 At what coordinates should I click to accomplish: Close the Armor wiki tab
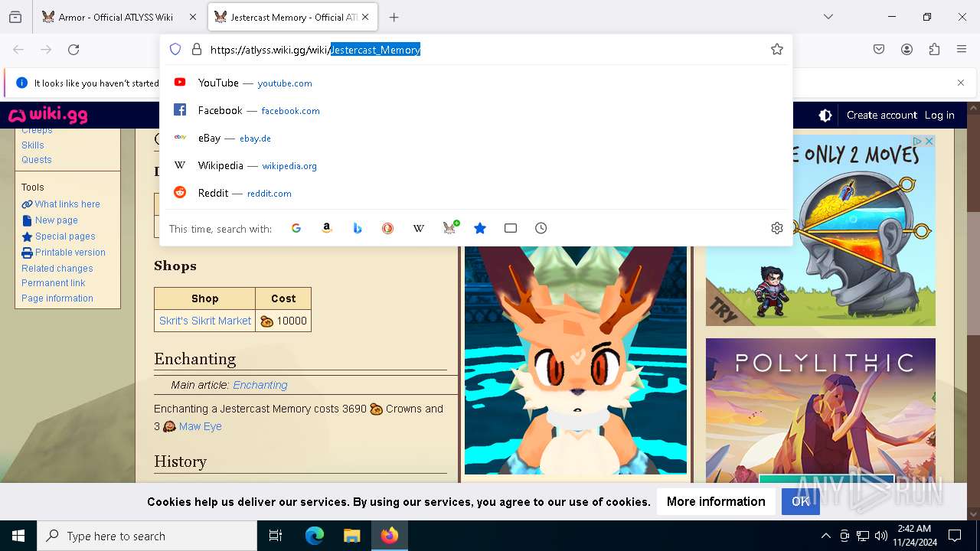[x=193, y=17]
